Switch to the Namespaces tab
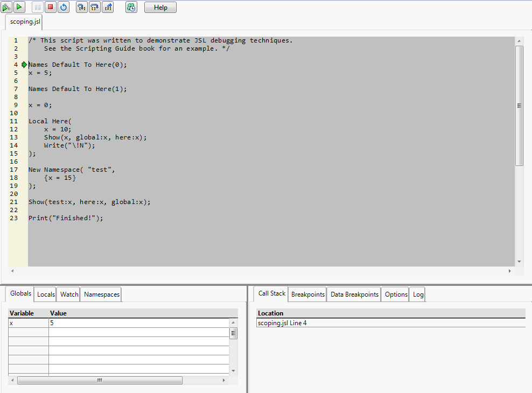 pos(101,294)
